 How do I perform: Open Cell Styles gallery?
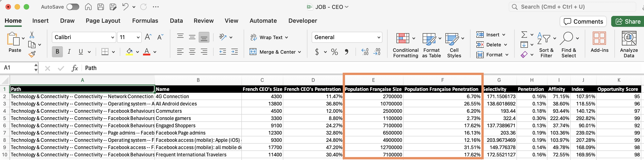point(454,45)
